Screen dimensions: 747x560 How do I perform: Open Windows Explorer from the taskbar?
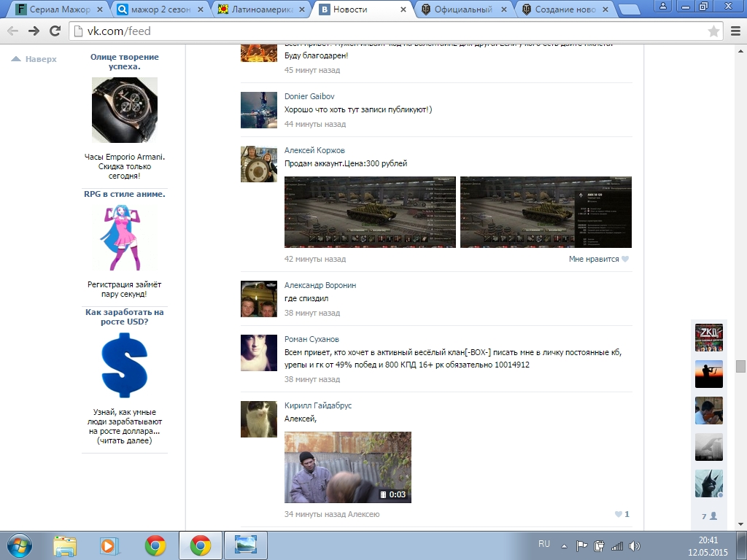(65, 545)
